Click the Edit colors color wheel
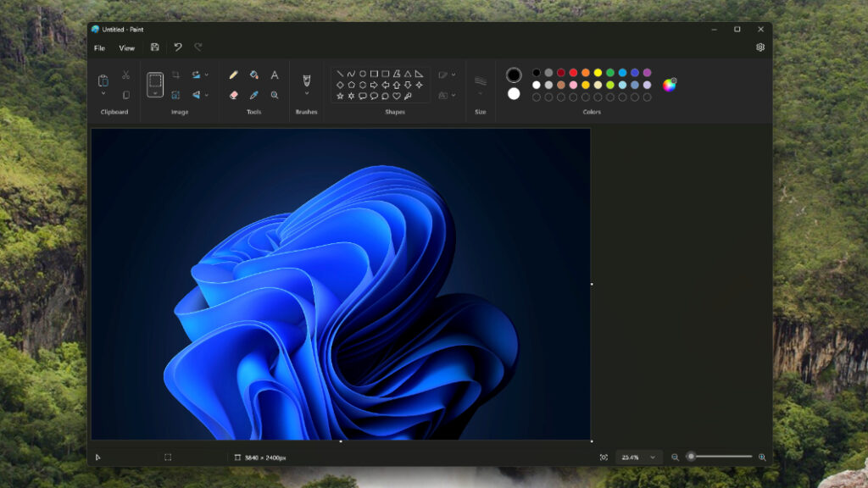Image resolution: width=868 pixels, height=488 pixels. (670, 86)
